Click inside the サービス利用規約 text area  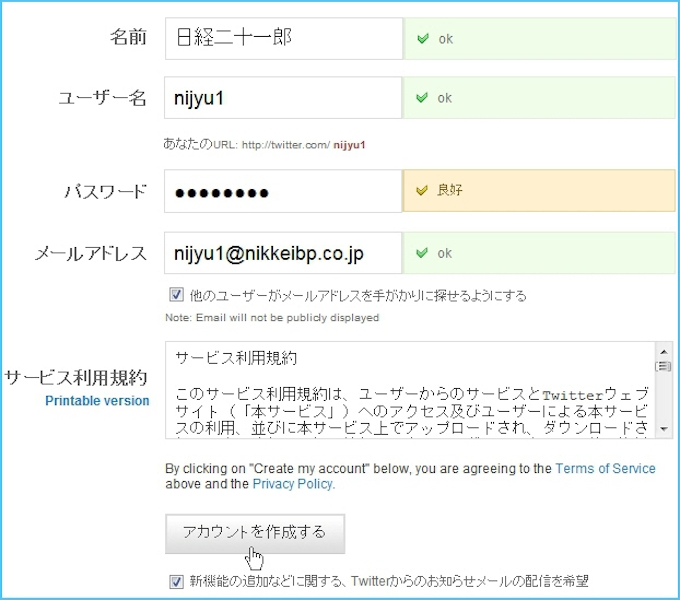(410, 390)
